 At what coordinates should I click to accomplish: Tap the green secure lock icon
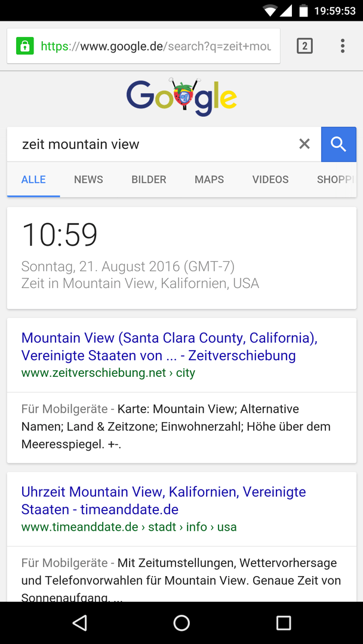click(x=24, y=46)
